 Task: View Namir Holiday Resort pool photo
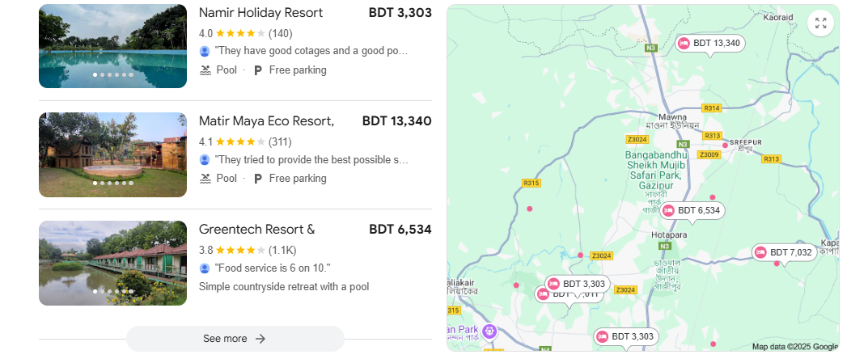(113, 46)
